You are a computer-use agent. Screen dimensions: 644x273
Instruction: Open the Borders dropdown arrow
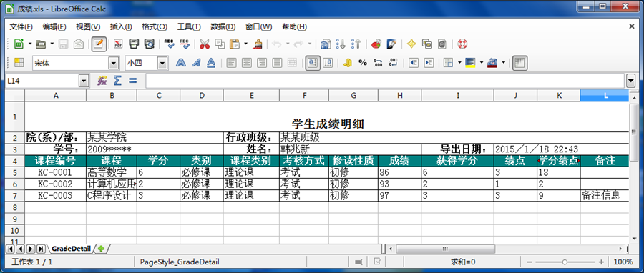459,63
